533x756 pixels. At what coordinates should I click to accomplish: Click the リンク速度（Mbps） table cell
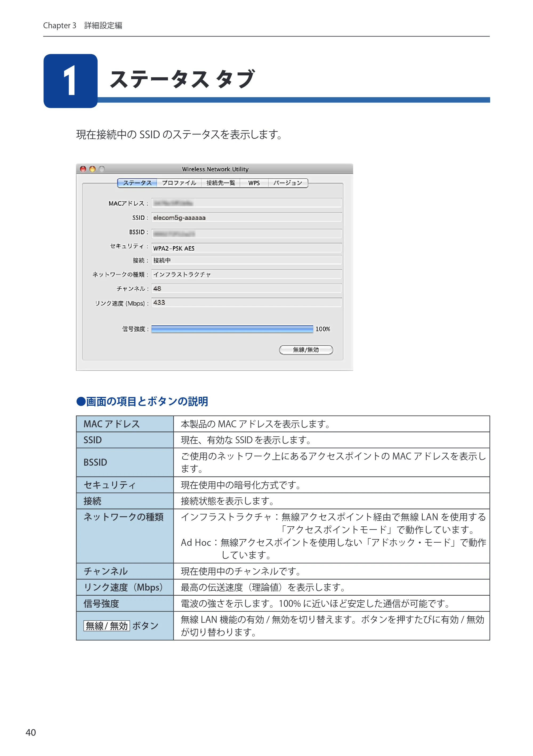125,587
